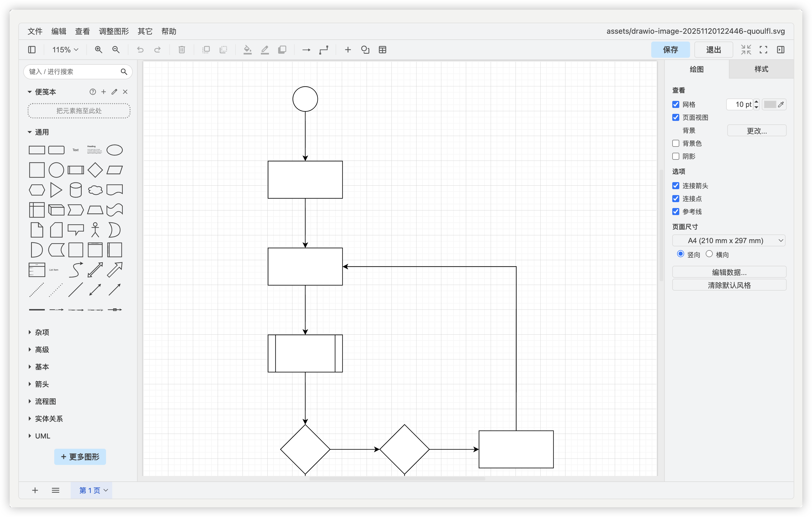The height and width of the screenshot is (517, 812).
Task: Select the cylinder shape in the shape palette
Action: (76, 190)
